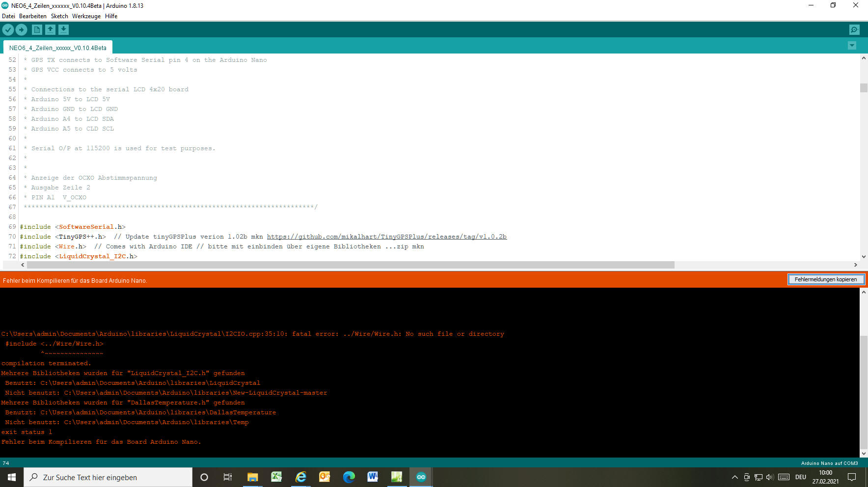This screenshot has width=868, height=487.
Task: Open Internet Explorer from the taskbar
Action: pyautogui.click(x=300, y=477)
